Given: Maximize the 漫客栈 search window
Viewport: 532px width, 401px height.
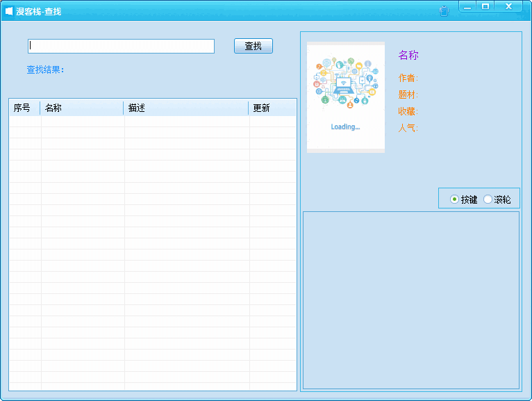Looking at the screenshot, I should [485, 7].
